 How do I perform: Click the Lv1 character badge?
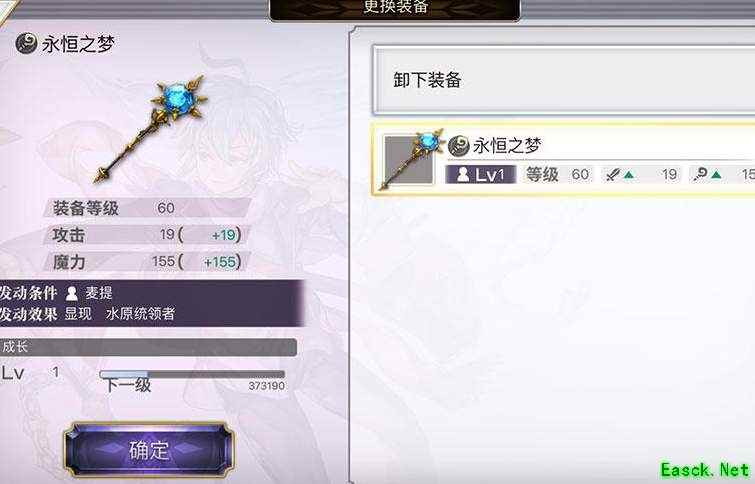(x=481, y=174)
